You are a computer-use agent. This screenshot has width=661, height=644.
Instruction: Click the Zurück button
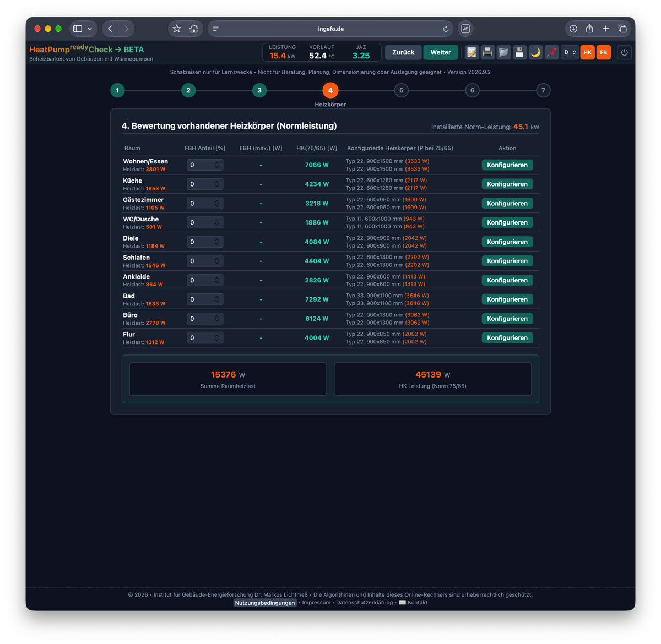coord(403,52)
